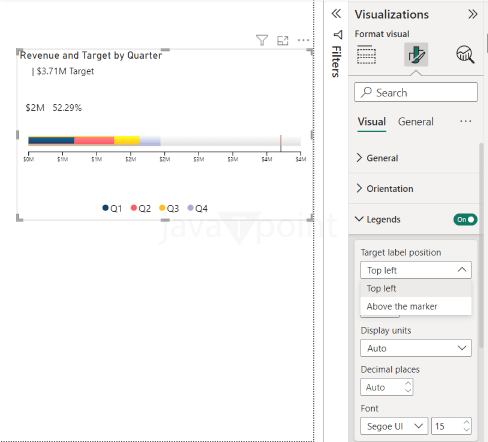Open the Display units dropdown
The width and height of the screenshot is (488, 442).
[x=416, y=348]
